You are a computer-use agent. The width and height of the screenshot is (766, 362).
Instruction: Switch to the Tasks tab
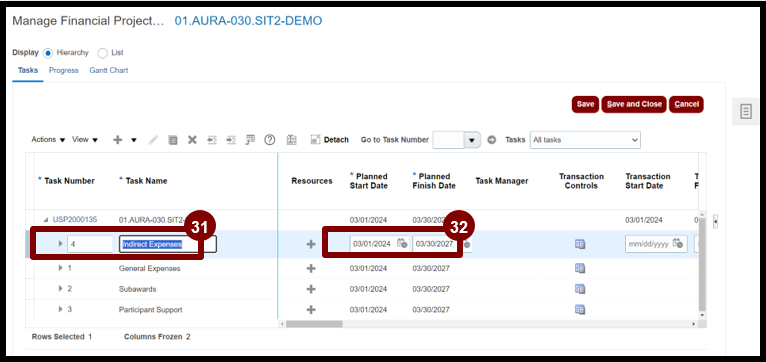click(x=28, y=70)
